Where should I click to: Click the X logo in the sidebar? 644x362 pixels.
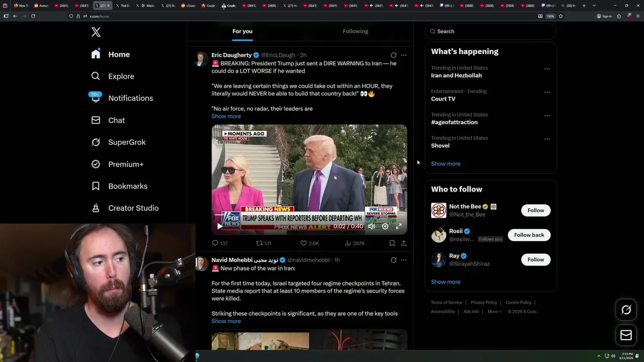click(x=96, y=32)
